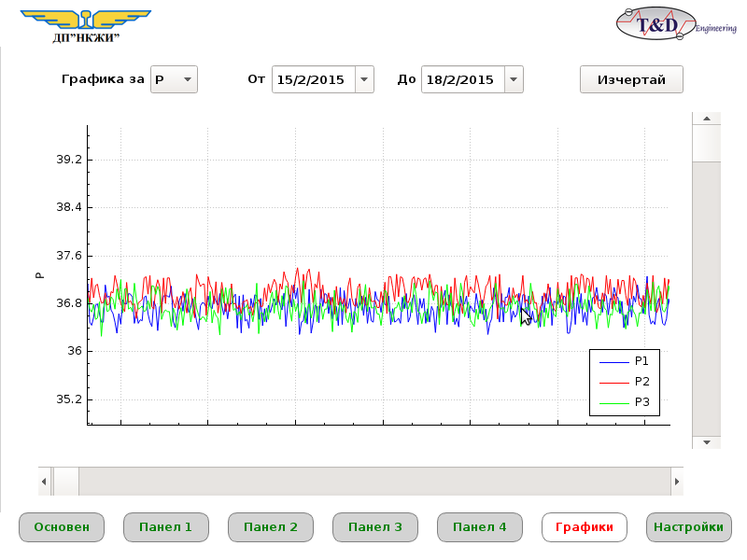This screenshot has width=747, height=560.
Task: Click the vertical scrollbar up arrow
Action: click(x=706, y=119)
